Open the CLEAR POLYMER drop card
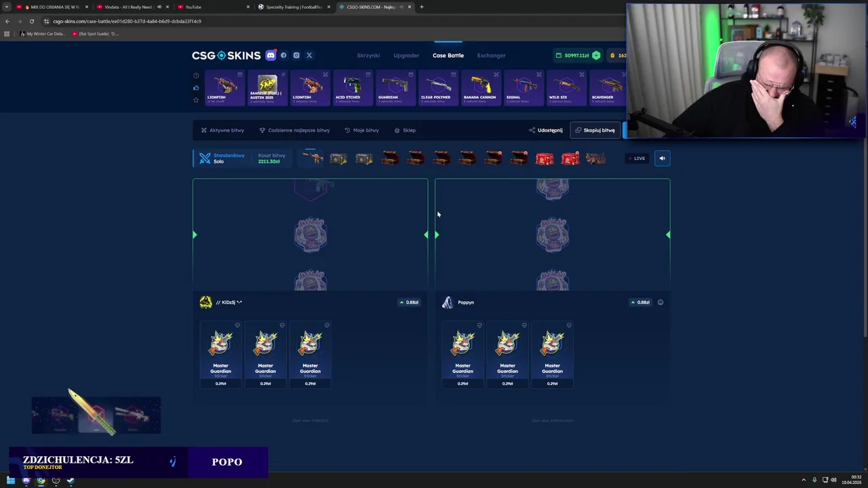Screen dimensions: 868x488 point(437,88)
